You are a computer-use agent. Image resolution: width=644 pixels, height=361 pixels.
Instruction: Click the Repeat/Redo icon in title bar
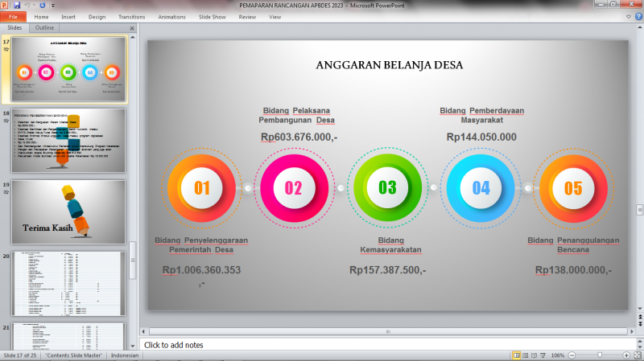pos(43,5)
